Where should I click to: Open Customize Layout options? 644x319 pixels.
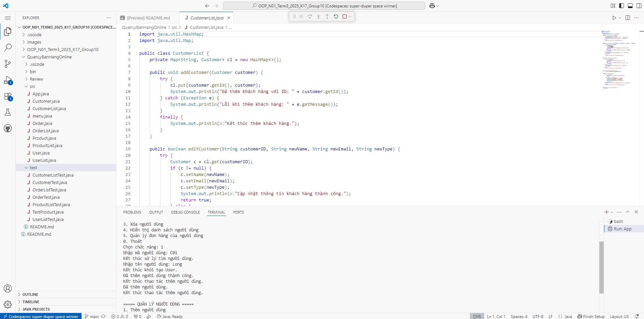613,6
